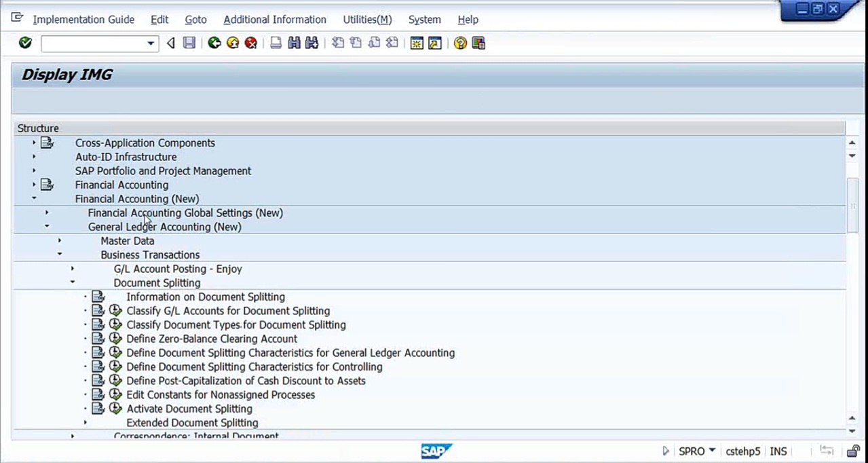
Task: Click the Save diskette icon
Action: coord(189,43)
